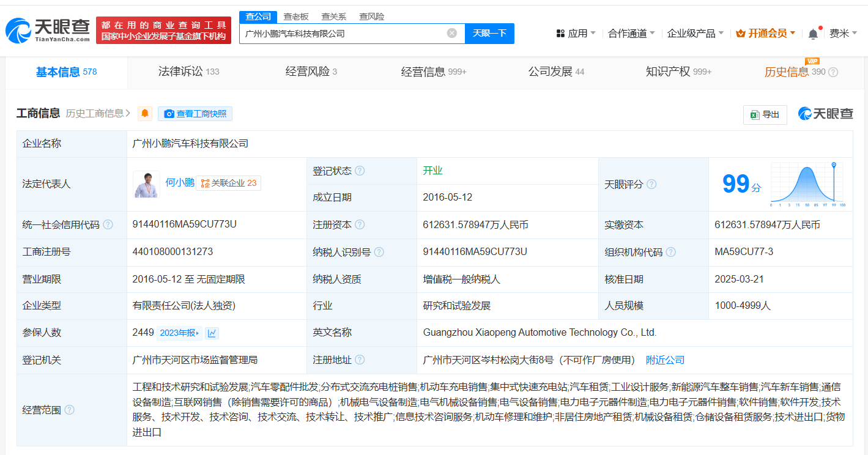Switch to the 法律诉讼 tab
868x455 pixels.
pos(188,72)
